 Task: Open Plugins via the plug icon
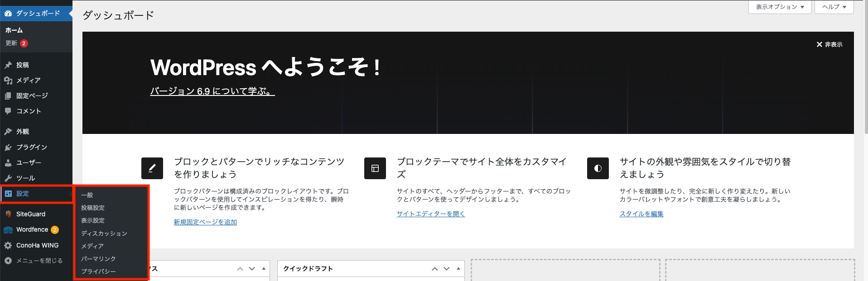(x=8, y=148)
